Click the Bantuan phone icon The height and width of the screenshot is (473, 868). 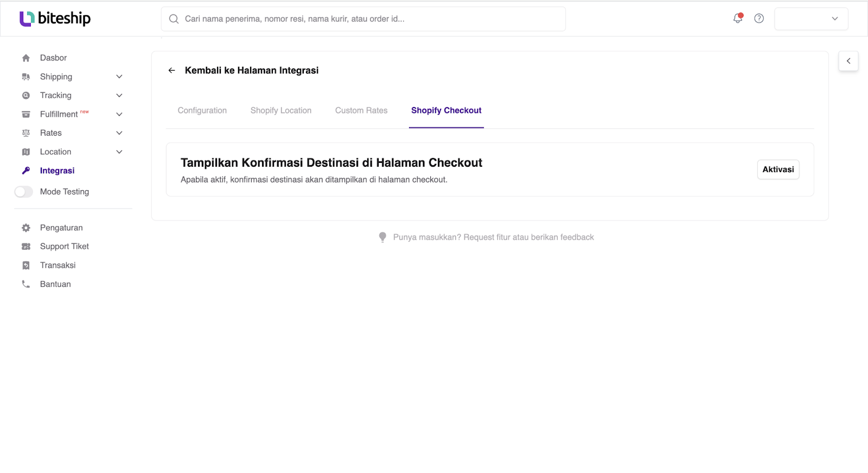point(26,284)
